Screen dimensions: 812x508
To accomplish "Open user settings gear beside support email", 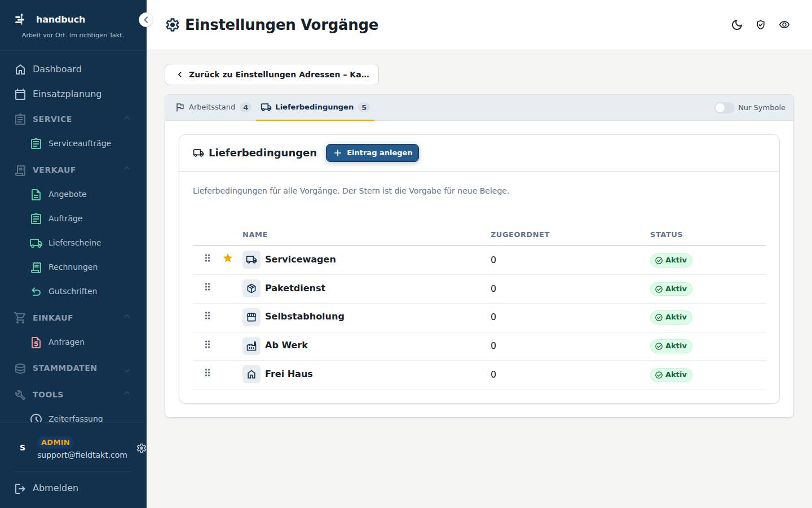I will click(x=142, y=448).
